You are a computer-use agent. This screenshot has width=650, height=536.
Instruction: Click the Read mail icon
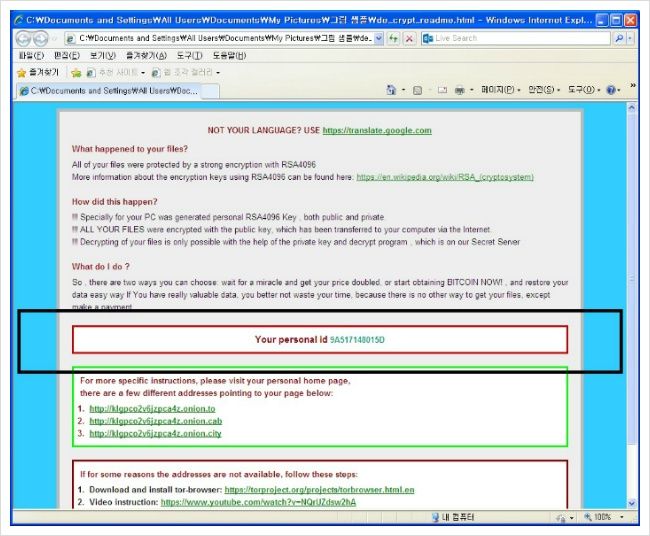pos(442,90)
